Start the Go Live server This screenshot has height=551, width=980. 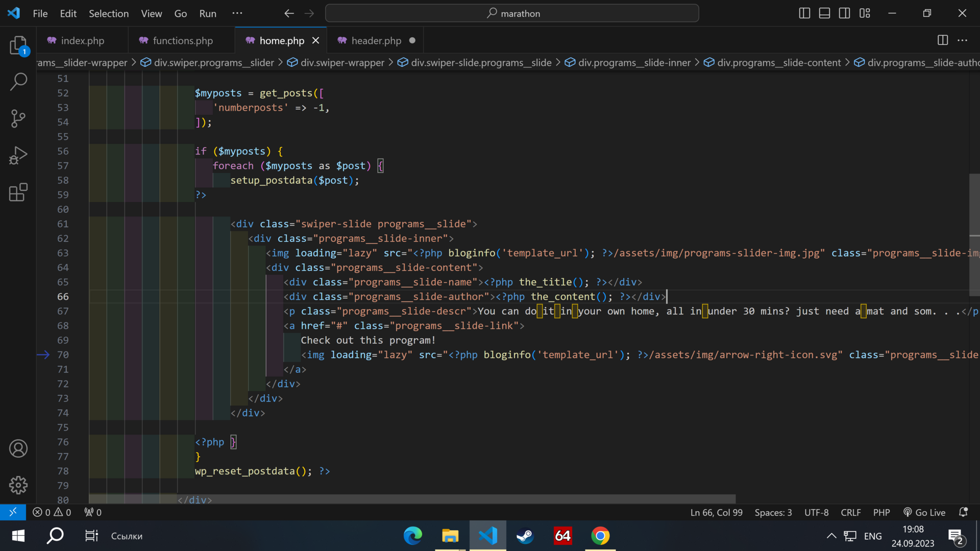pyautogui.click(x=924, y=512)
